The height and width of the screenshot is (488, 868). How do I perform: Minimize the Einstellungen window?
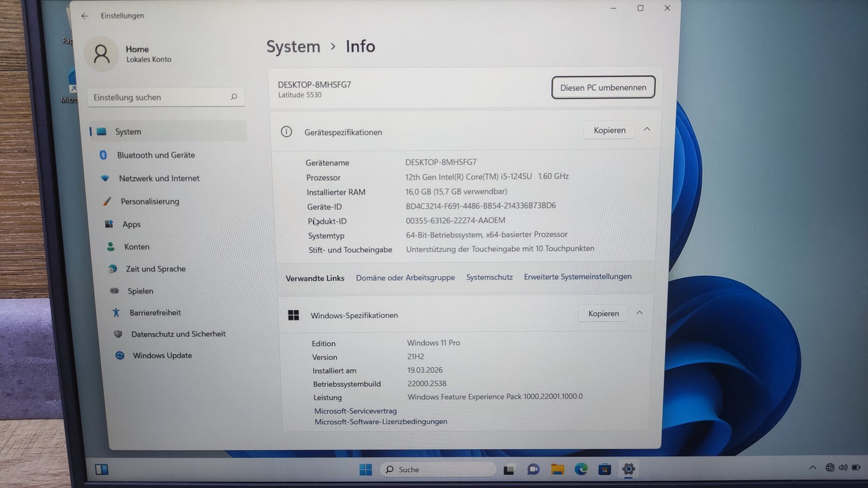coord(613,8)
